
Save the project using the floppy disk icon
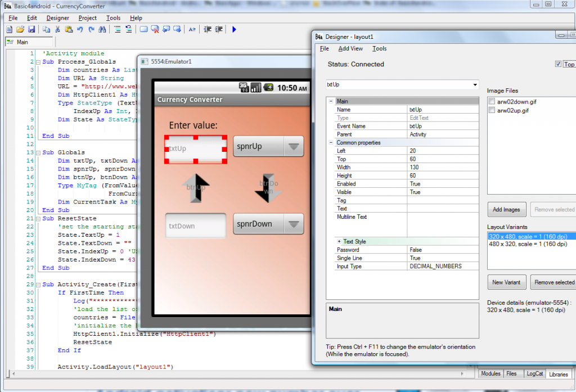(31, 29)
